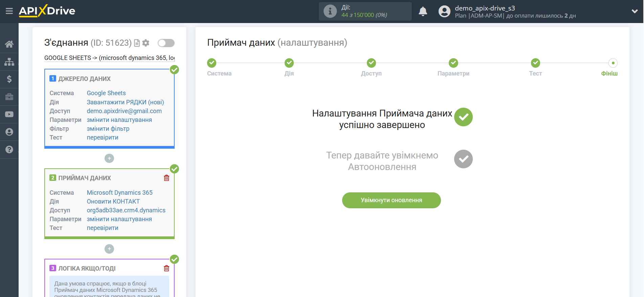
Task: Expand the account dropdown chevron
Action: tap(635, 11)
